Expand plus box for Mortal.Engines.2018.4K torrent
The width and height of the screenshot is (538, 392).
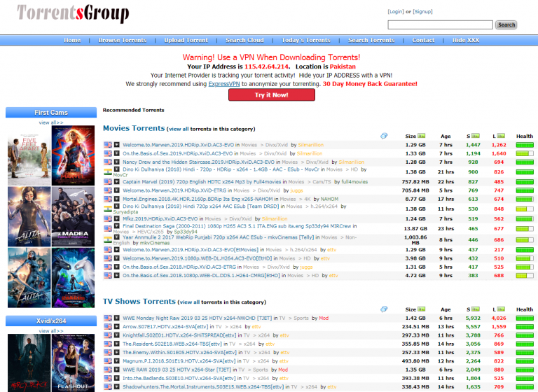117,199
